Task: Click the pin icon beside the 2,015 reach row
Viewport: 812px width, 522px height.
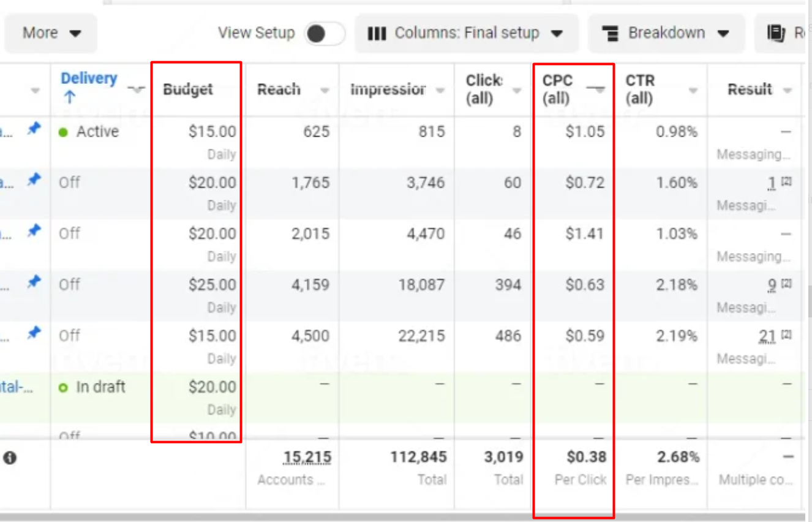Action: click(34, 231)
